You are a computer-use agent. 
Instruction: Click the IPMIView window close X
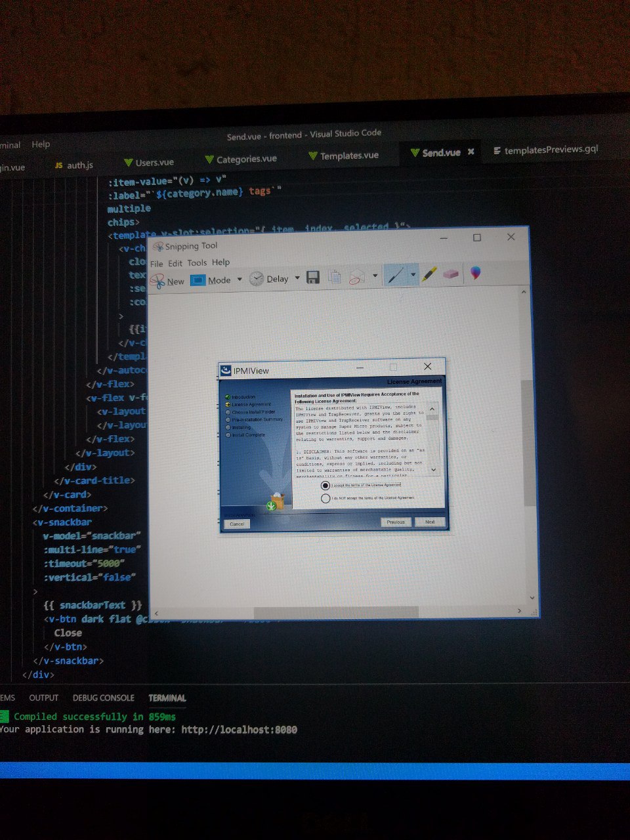[427, 366]
